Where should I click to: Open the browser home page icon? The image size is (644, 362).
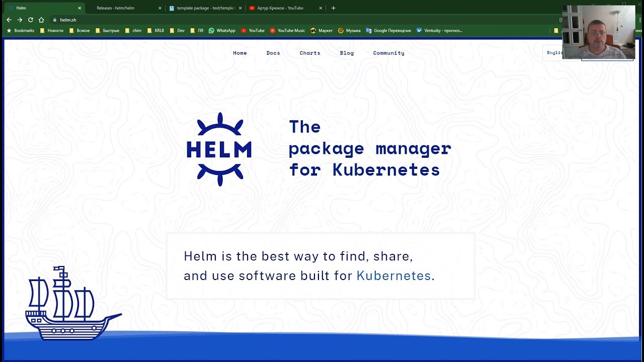tap(41, 20)
